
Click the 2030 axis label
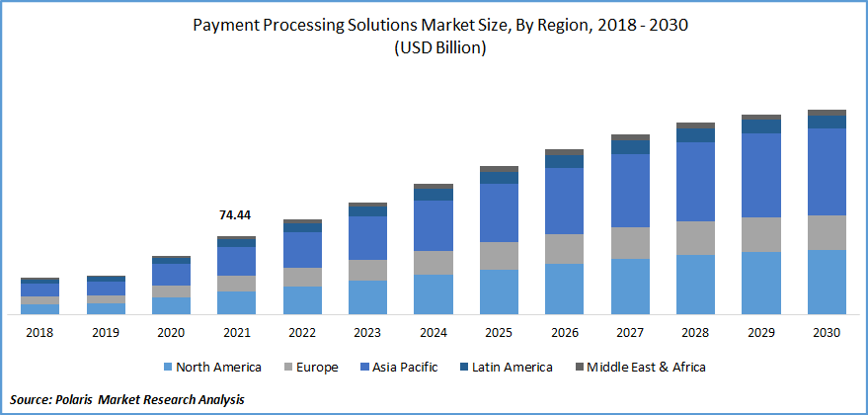828,333
